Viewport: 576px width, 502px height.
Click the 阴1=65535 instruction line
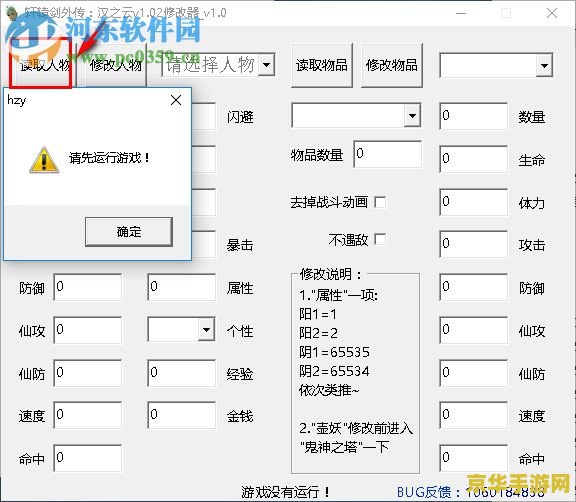334,352
